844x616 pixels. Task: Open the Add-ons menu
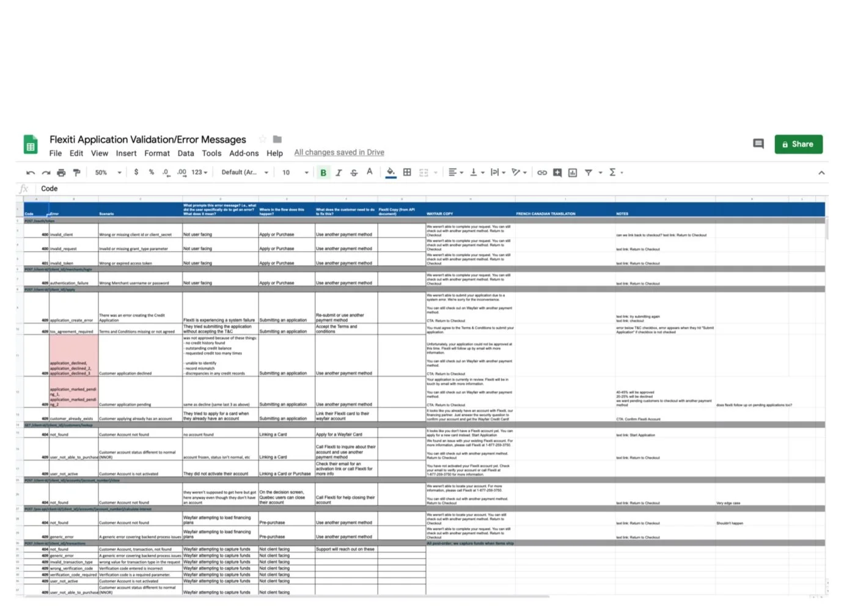click(244, 153)
